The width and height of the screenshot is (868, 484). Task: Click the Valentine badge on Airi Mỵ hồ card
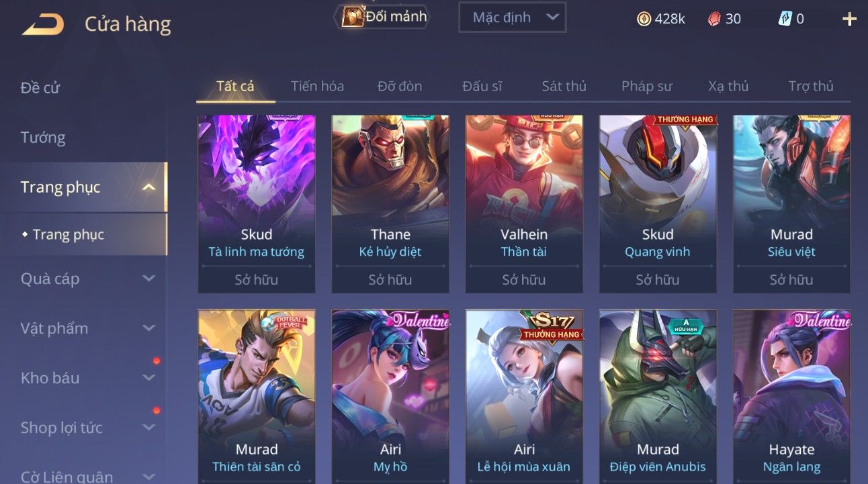[421, 322]
